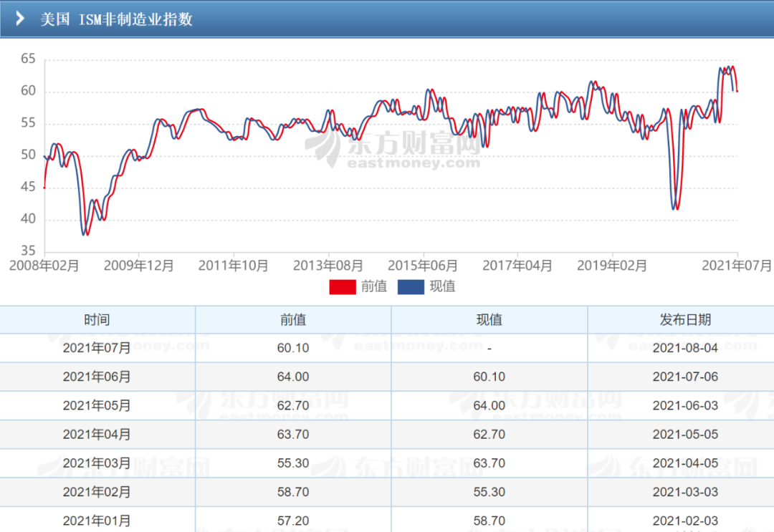
Task: Click 前值 60.10 in the 2021年07月 row
Action: point(293,348)
